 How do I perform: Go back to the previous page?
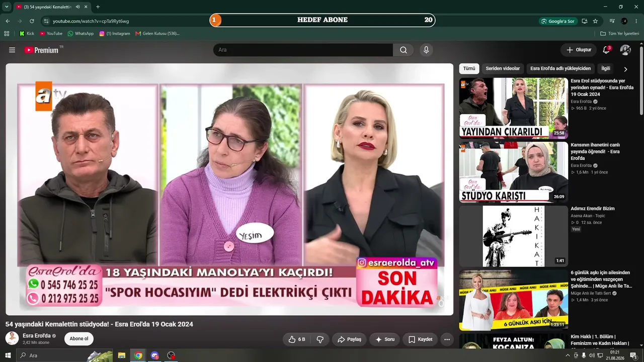coord(8,21)
